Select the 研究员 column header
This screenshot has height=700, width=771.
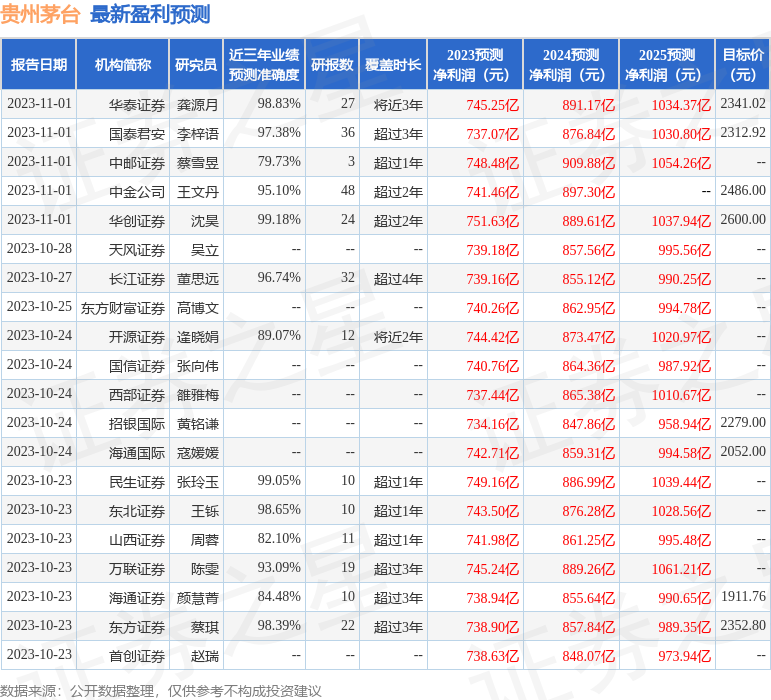click(196, 64)
